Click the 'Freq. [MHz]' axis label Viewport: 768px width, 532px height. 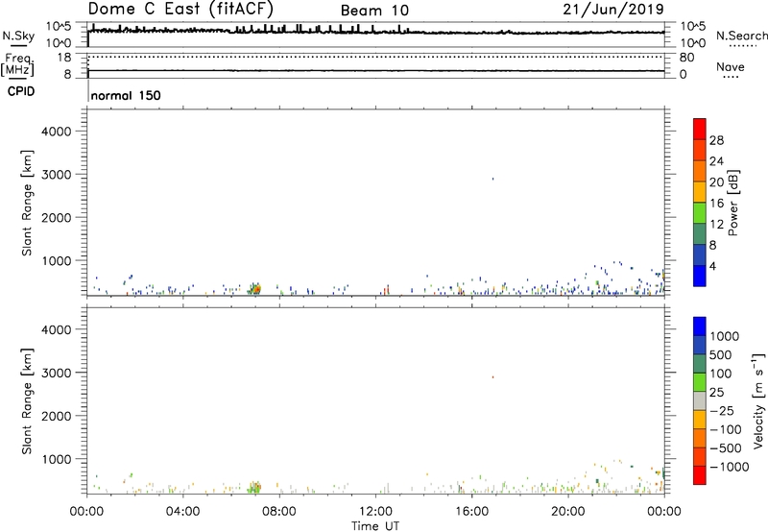(x=18, y=65)
